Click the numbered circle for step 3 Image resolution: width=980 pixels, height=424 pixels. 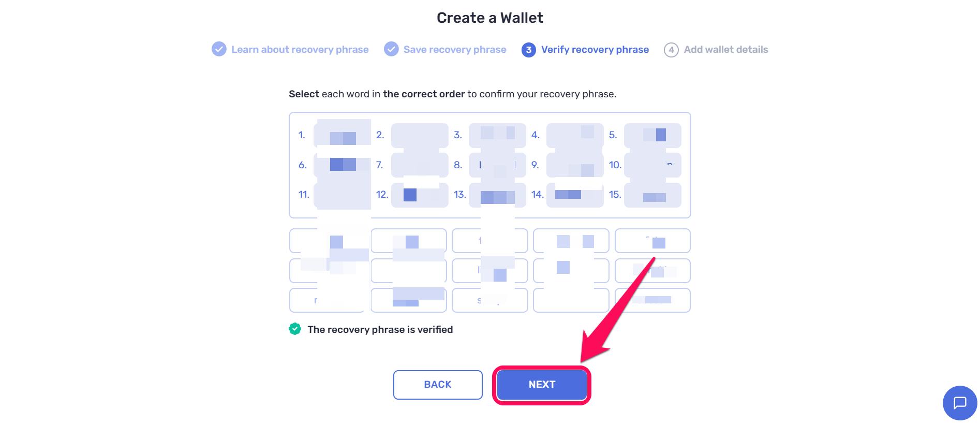(529, 49)
